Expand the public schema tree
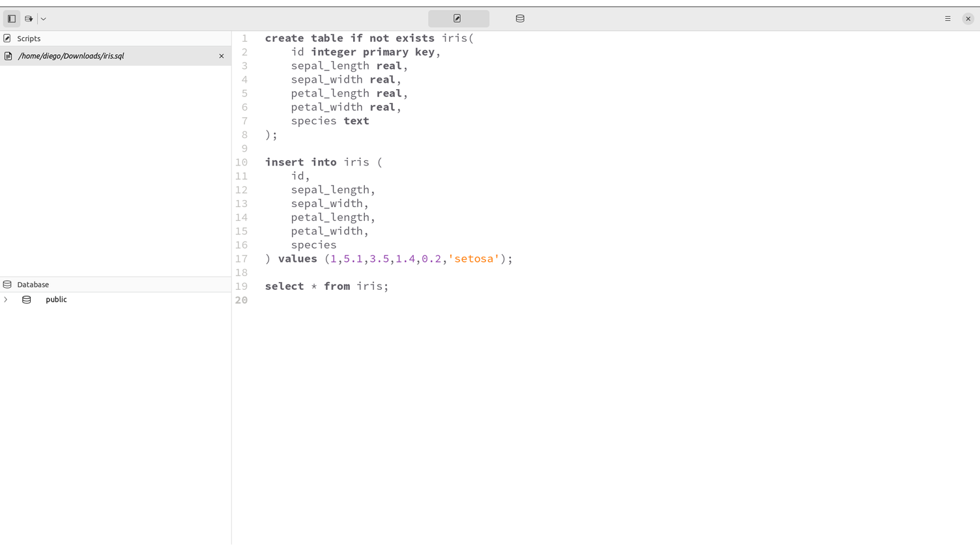The height and width of the screenshot is (551, 980). click(6, 300)
